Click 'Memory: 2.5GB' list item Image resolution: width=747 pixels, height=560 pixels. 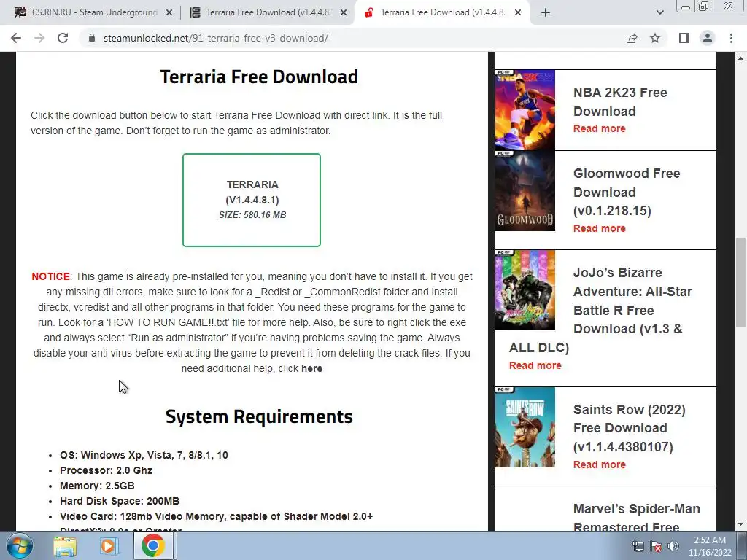coord(97,486)
